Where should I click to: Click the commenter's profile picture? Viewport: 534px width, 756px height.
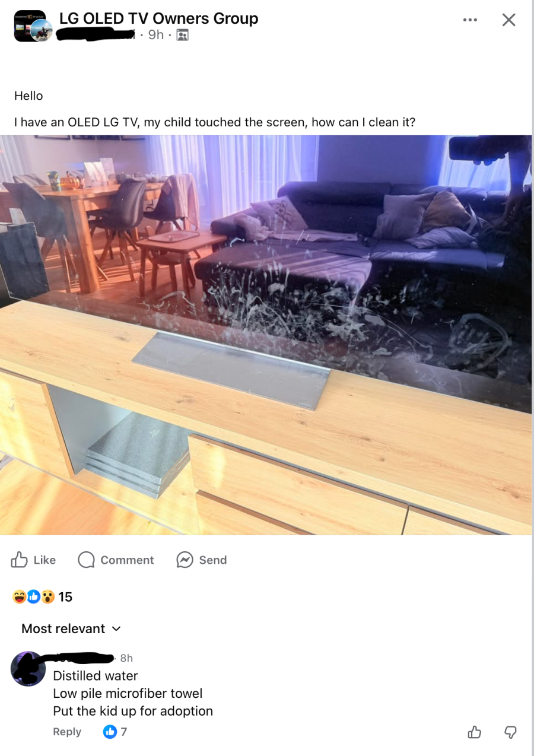(28, 669)
